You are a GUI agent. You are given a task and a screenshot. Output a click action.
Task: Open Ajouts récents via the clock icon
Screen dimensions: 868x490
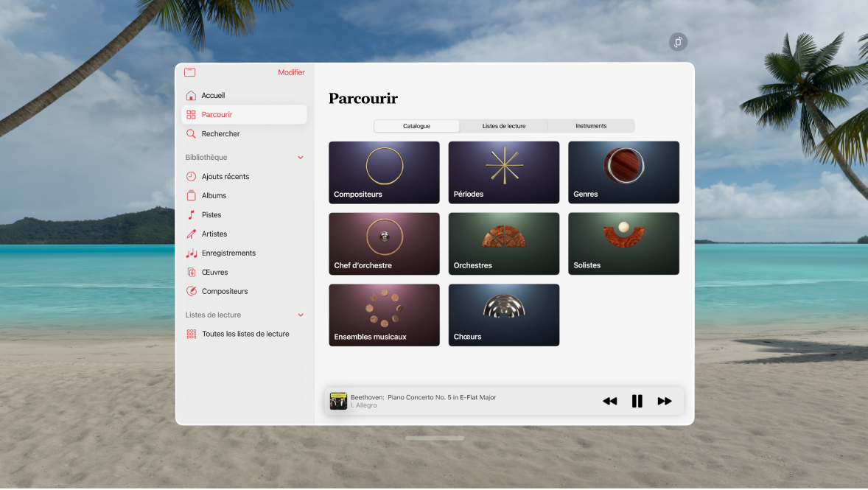pyautogui.click(x=192, y=176)
